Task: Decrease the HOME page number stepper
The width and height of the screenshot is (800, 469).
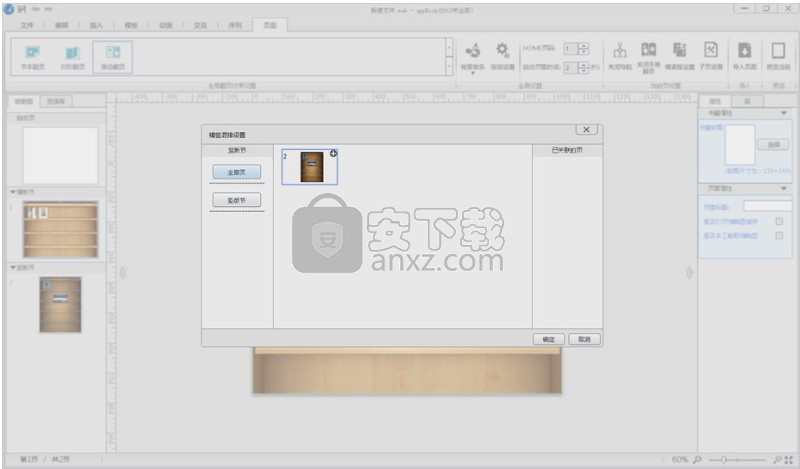Action: (x=584, y=52)
